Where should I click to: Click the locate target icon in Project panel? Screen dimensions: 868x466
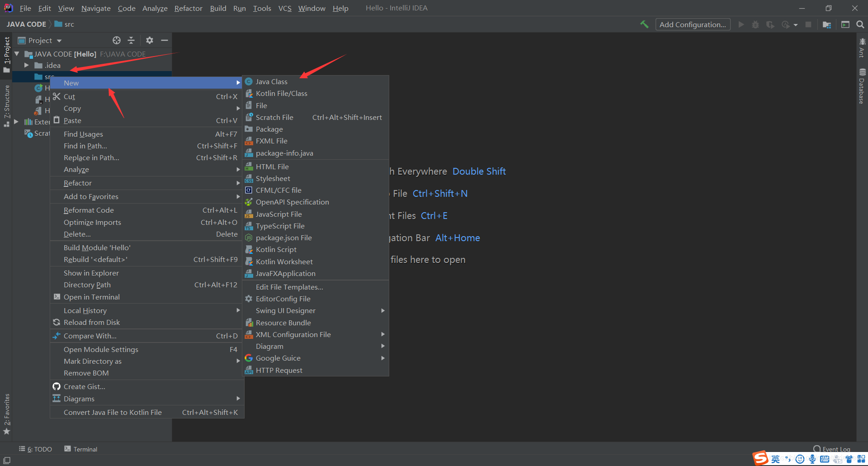pyautogui.click(x=117, y=40)
